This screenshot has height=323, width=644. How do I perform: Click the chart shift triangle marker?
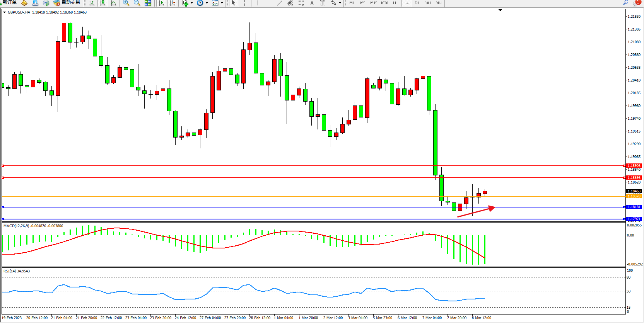(x=500, y=10)
